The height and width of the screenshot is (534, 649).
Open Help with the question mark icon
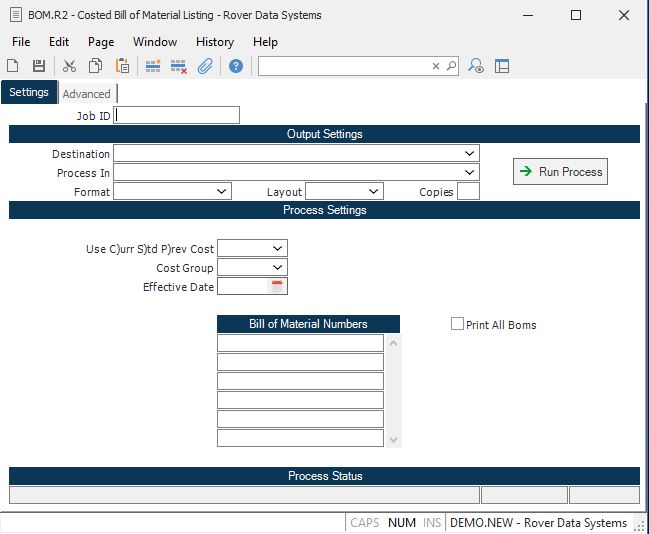pos(236,66)
